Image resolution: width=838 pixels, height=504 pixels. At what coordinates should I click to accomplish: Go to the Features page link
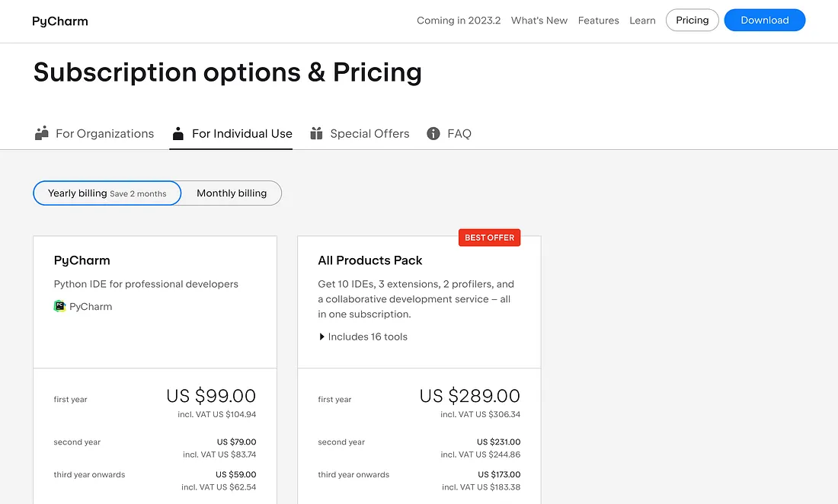[x=598, y=21]
